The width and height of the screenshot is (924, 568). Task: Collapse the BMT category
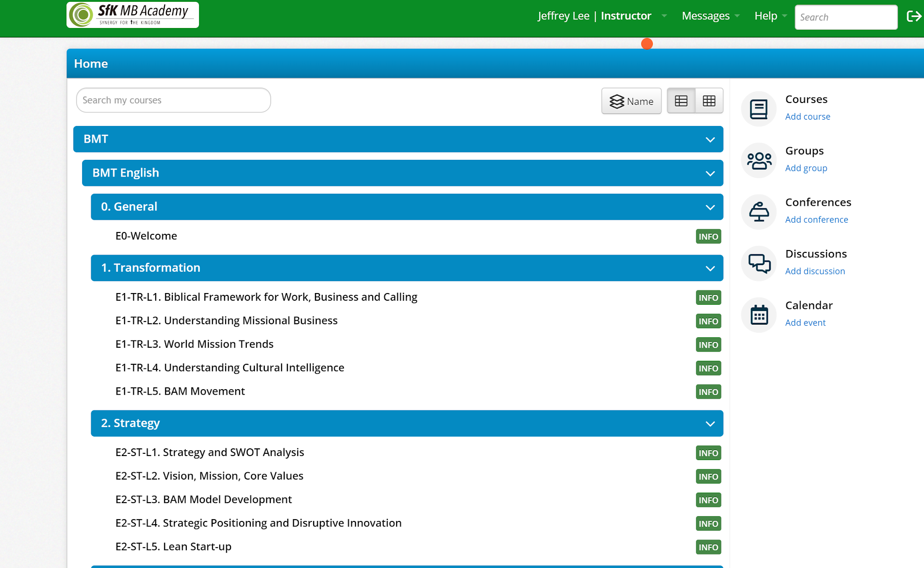710,140
